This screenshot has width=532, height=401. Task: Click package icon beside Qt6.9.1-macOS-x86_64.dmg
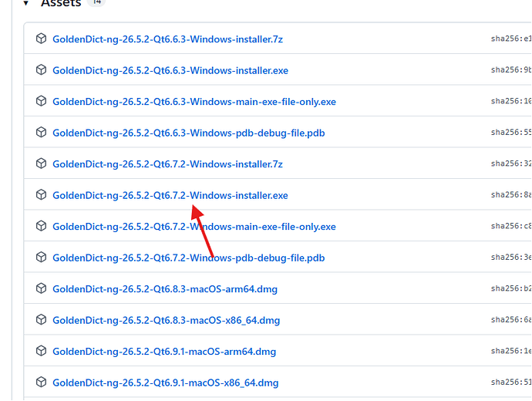click(41, 382)
